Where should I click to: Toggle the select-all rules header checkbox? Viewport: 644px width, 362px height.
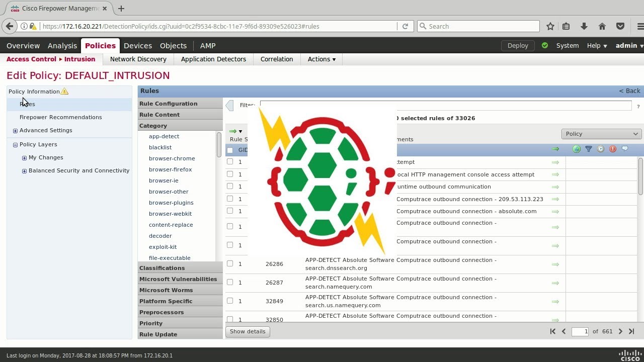(230, 150)
